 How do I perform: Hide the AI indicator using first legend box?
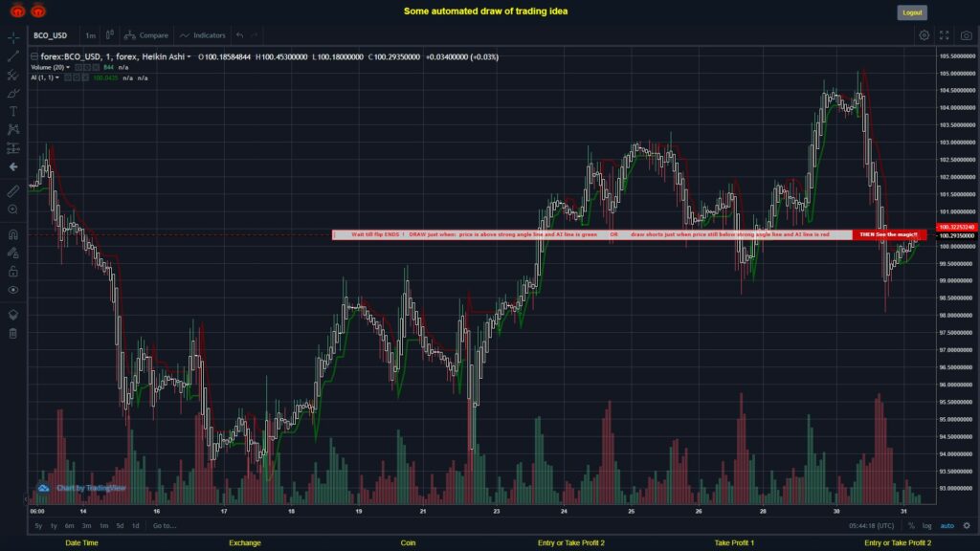tap(68, 78)
